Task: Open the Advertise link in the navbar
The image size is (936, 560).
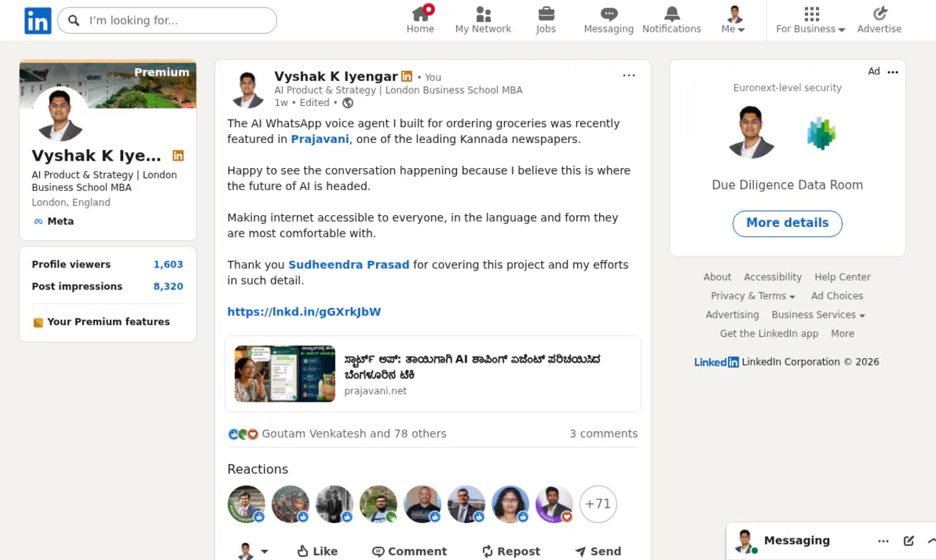Action: click(879, 20)
